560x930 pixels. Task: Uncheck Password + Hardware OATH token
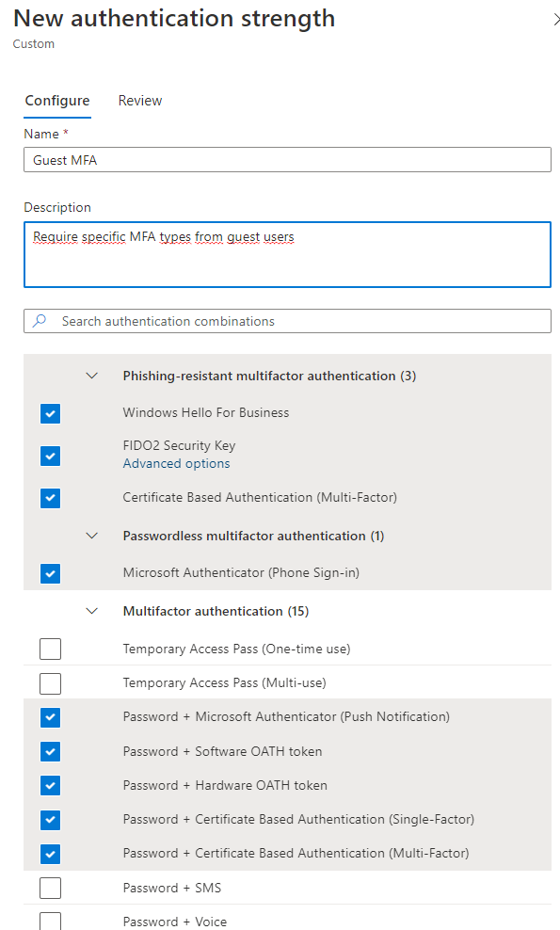[51, 785]
